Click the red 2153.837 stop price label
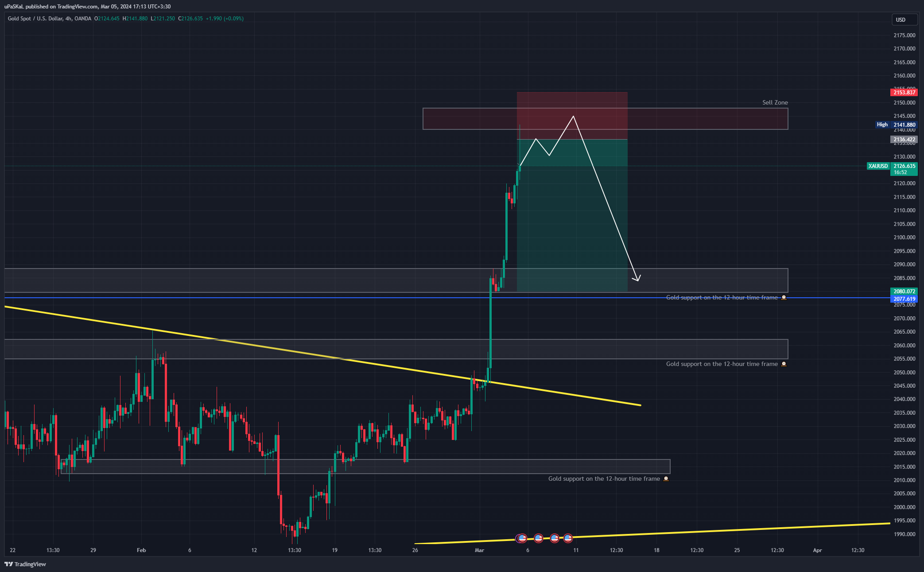Viewport: 924px width, 572px height. (x=904, y=93)
